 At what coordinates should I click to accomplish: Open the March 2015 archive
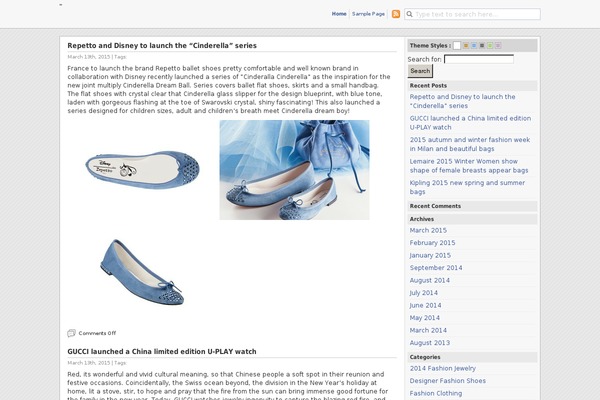click(428, 230)
